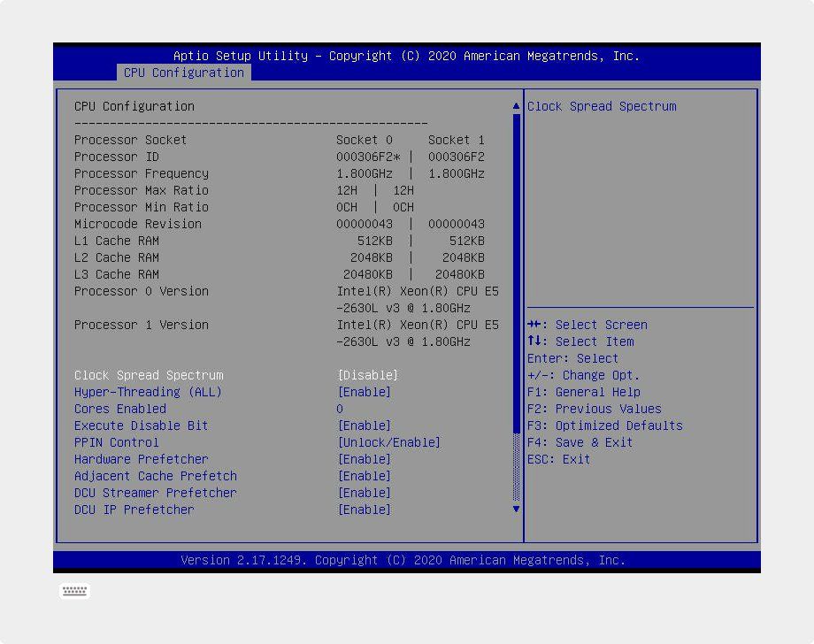Screen dimensions: 814x644
Task: Click the Socket 0 ID 000306F2*
Action: click(368, 157)
